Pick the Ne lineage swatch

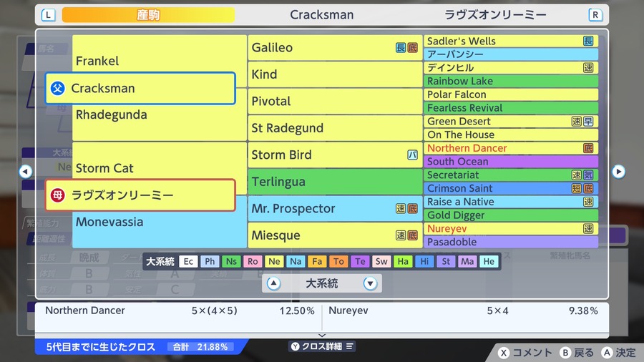274,261
